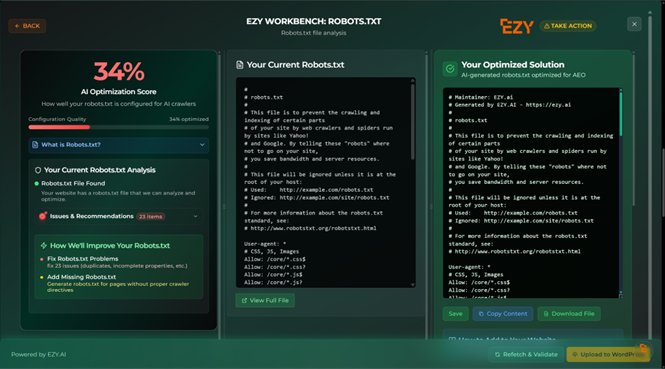Image resolution: width=665 pixels, height=369 pixels.
Task: Click the circle icon beside Your Current Robots.txt Analysis
Action: 38,170
